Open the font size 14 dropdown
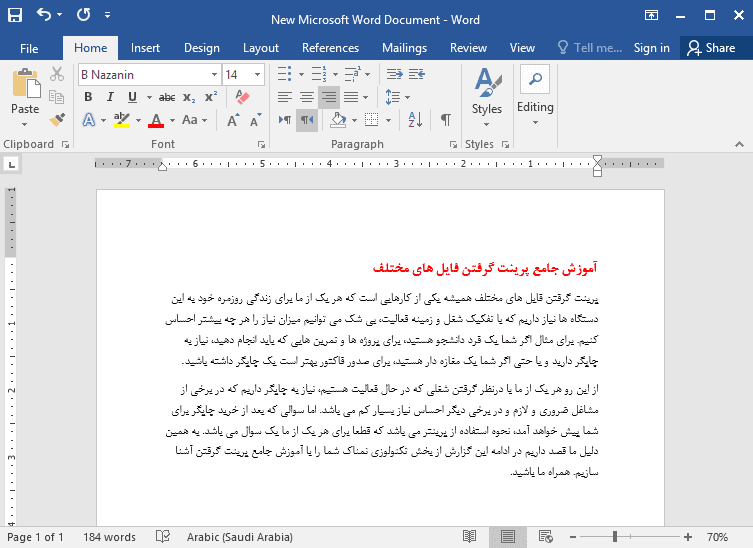753x548 pixels. [257, 75]
